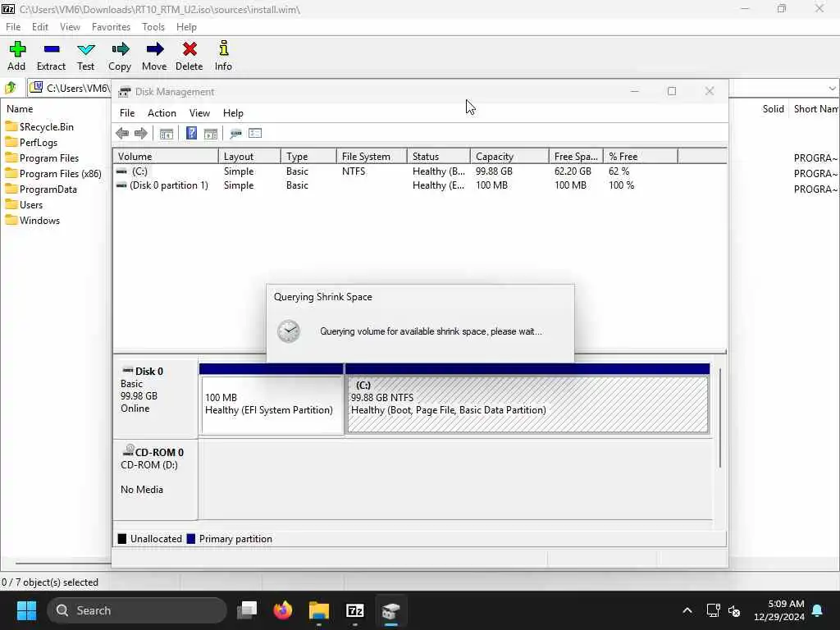840x630 pixels.
Task: Go up one folder level in 7-Zip
Action: pos(11,87)
